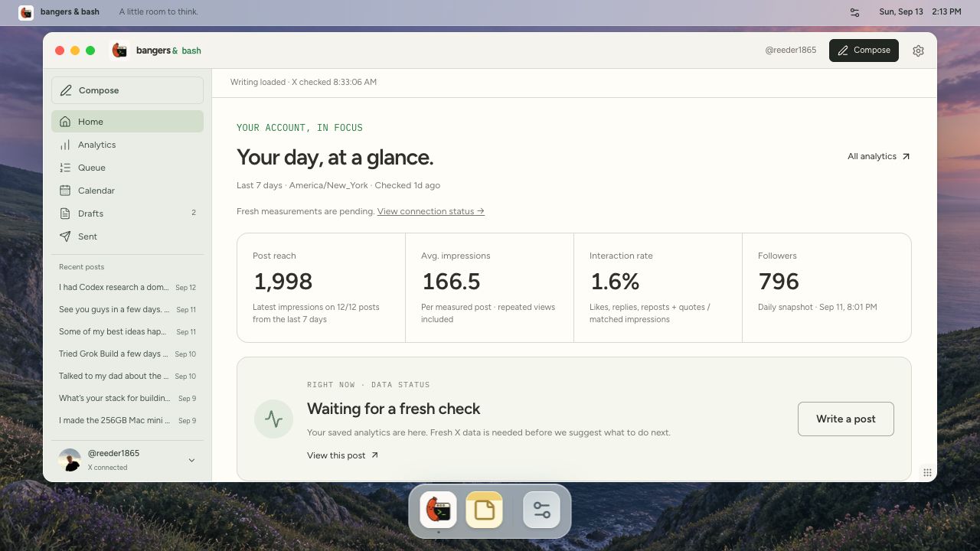The image size is (980, 551).
Task: Open recent post 'Talked to my dad about the'
Action: (127, 377)
